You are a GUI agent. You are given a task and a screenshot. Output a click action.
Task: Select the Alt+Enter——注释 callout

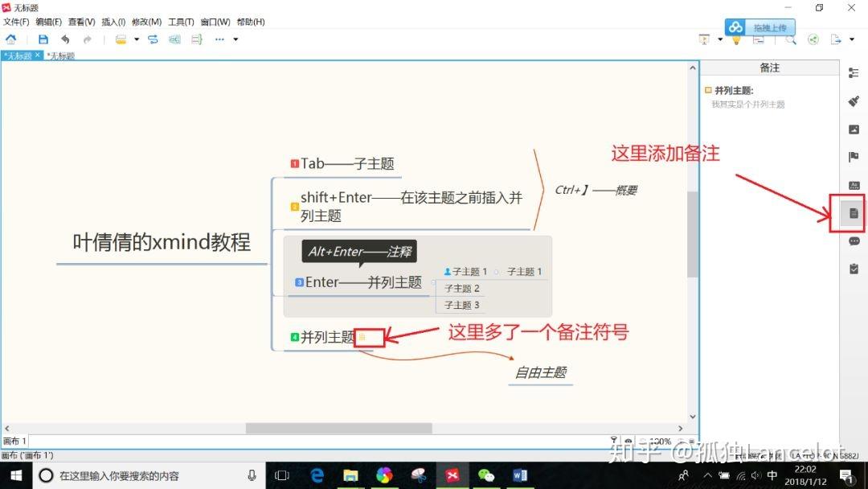359,252
